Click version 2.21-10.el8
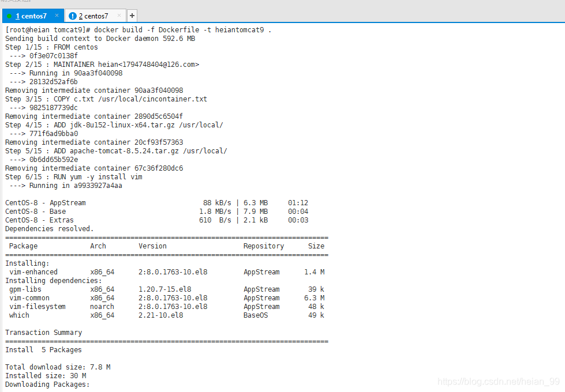 [160, 315]
